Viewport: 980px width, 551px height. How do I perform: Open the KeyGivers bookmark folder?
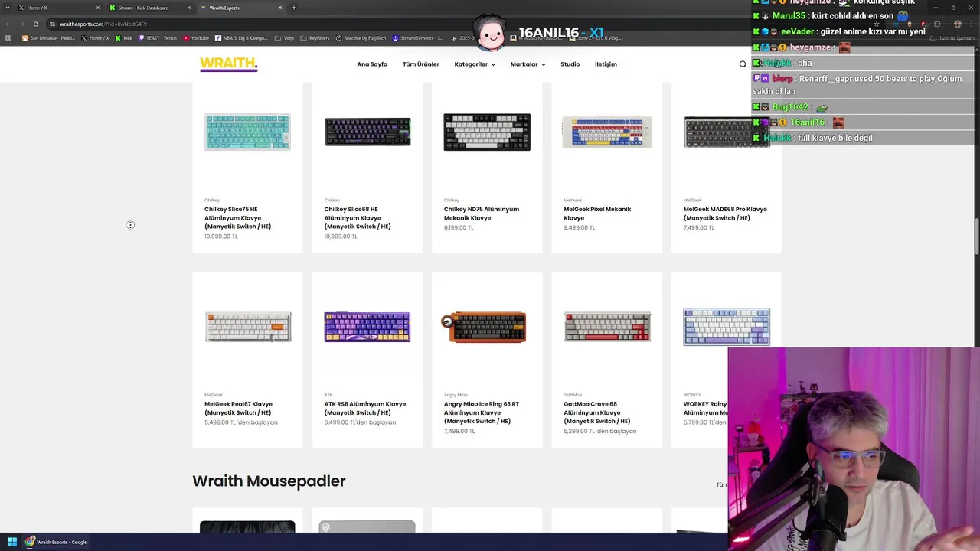tap(315, 38)
